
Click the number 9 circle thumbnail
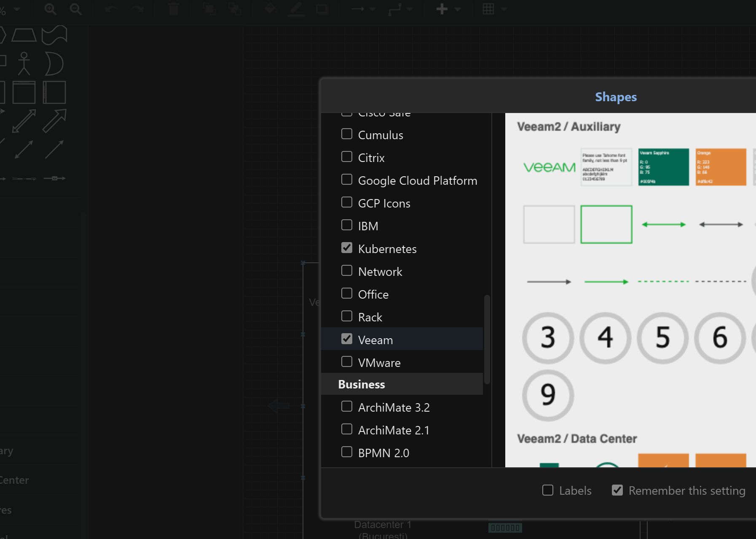point(548,395)
